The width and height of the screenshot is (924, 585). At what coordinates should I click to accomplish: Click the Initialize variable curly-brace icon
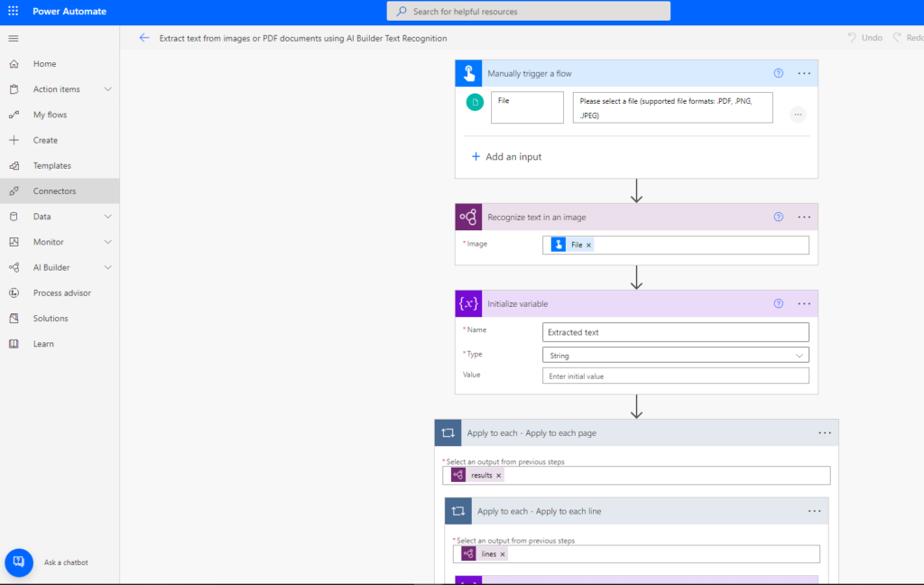tap(468, 303)
